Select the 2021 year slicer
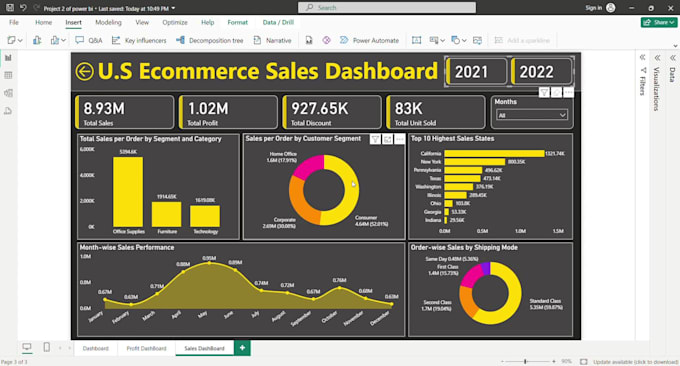The width and height of the screenshot is (680, 366). [x=476, y=72]
